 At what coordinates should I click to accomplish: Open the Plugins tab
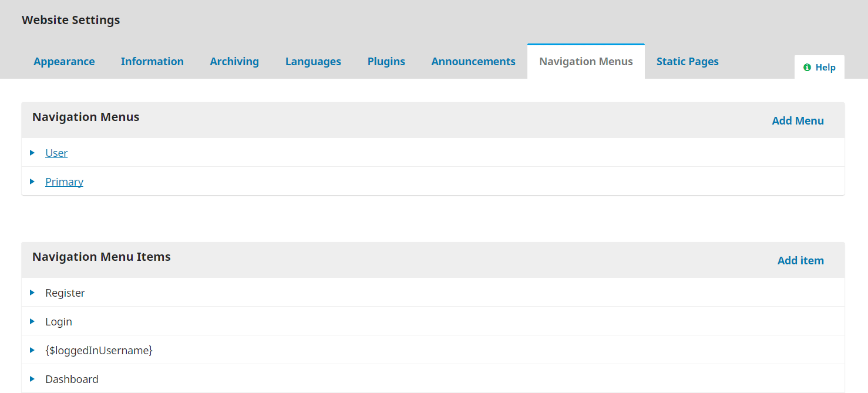(x=386, y=62)
